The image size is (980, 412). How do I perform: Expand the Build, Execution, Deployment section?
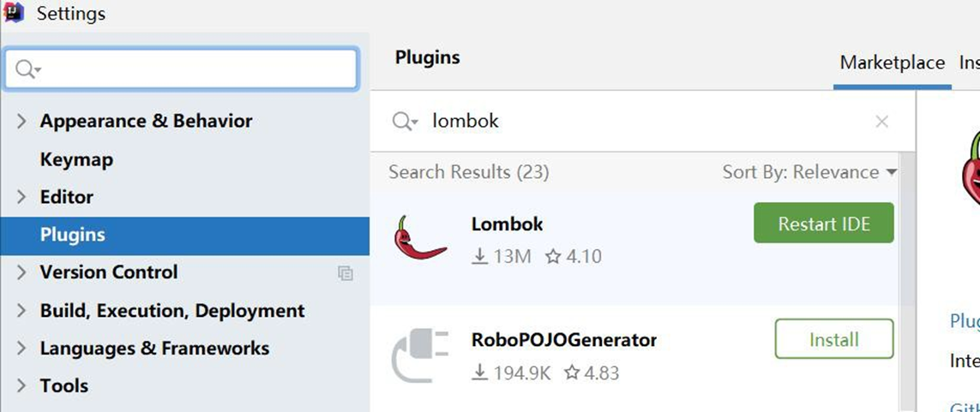(22, 311)
